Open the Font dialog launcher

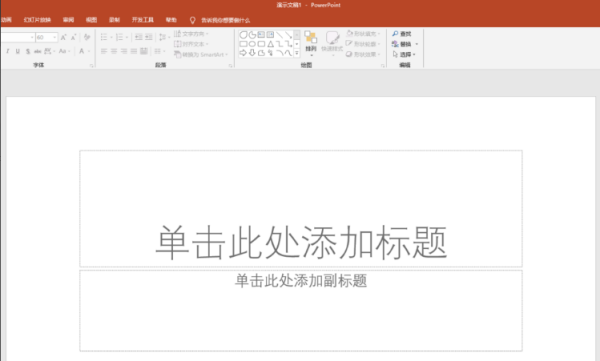click(91, 66)
